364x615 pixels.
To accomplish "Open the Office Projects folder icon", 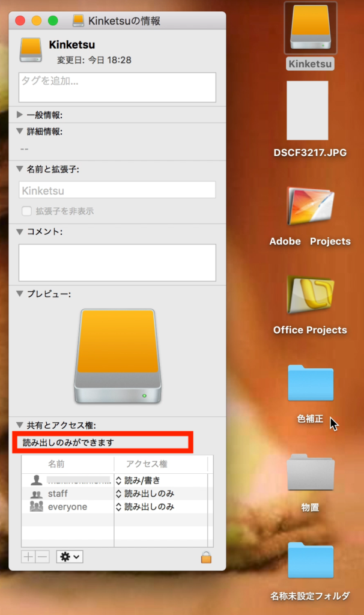I will pyautogui.click(x=311, y=295).
